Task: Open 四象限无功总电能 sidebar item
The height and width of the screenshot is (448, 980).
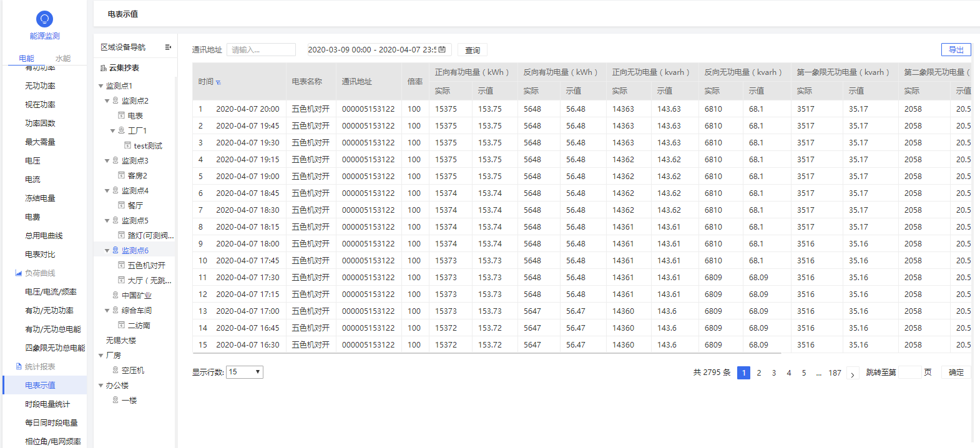Action: click(x=55, y=348)
